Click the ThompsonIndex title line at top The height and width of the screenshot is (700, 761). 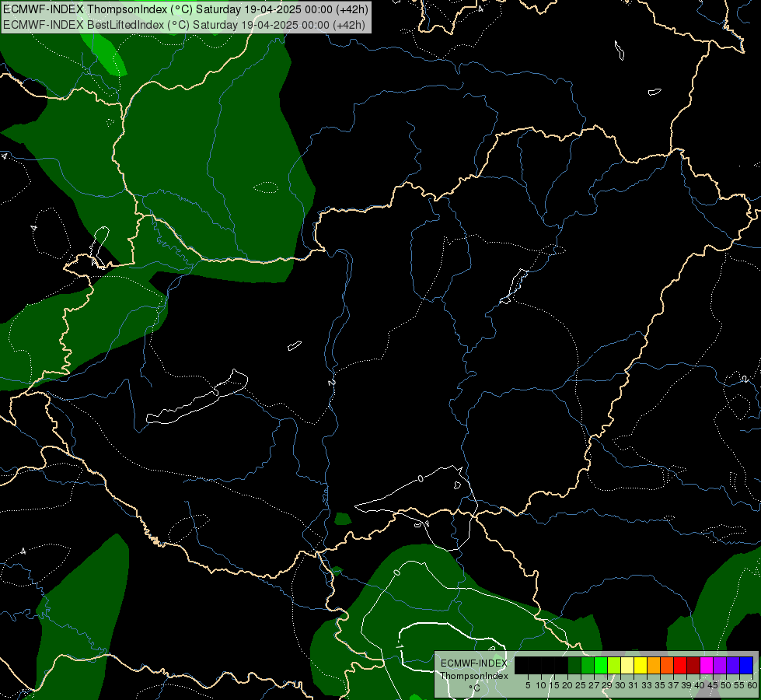point(186,9)
